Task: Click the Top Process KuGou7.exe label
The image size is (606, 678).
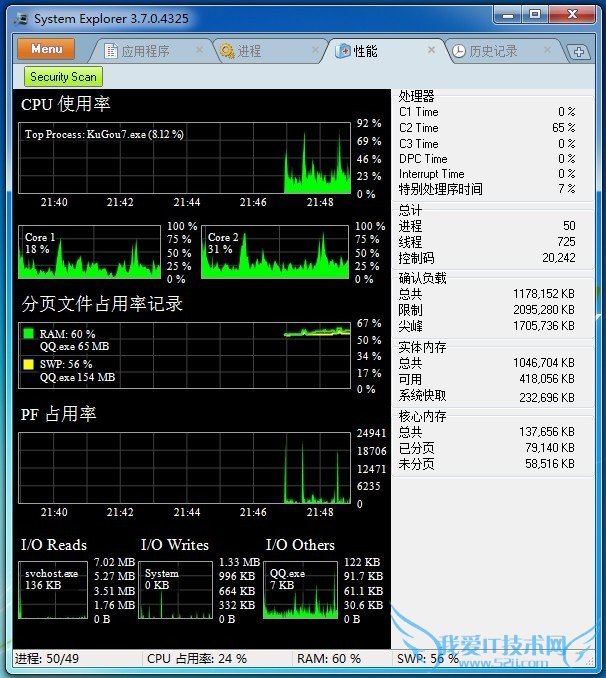Action: coord(104,134)
